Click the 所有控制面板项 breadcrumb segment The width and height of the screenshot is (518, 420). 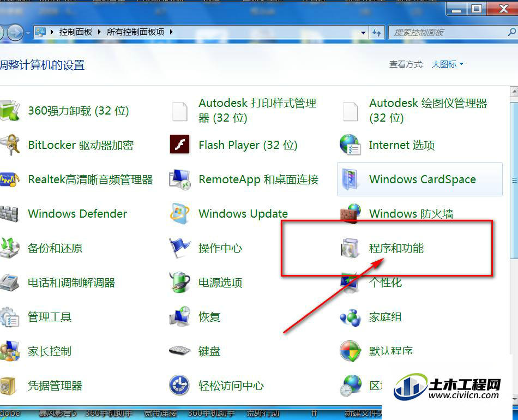[x=135, y=32]
